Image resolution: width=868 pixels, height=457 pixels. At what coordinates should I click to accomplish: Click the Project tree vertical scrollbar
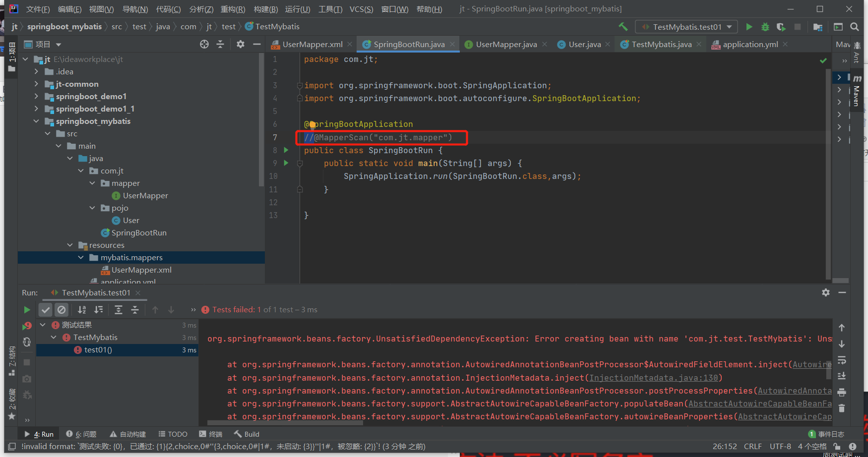pos(261,119)
